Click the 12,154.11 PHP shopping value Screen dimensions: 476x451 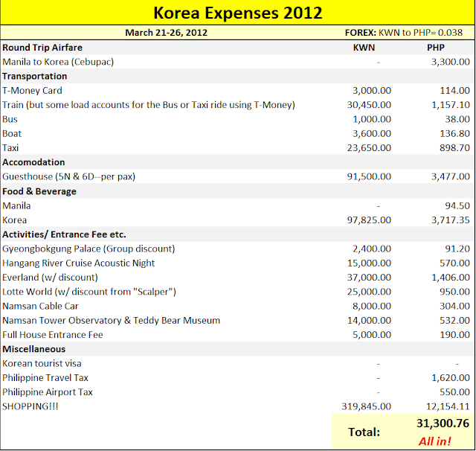tap(448, 406)
